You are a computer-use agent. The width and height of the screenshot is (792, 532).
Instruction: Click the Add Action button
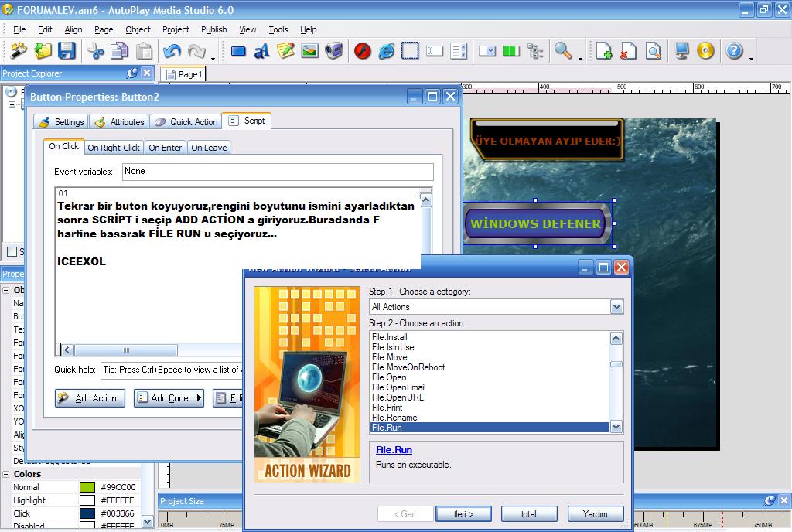(x=90, y=397)
